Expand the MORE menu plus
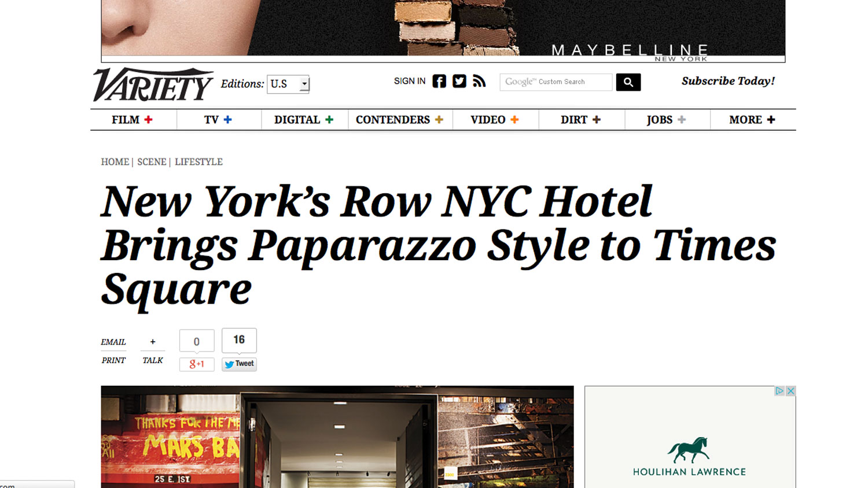This screenshot has width=868, height=488. coord(771,120)
